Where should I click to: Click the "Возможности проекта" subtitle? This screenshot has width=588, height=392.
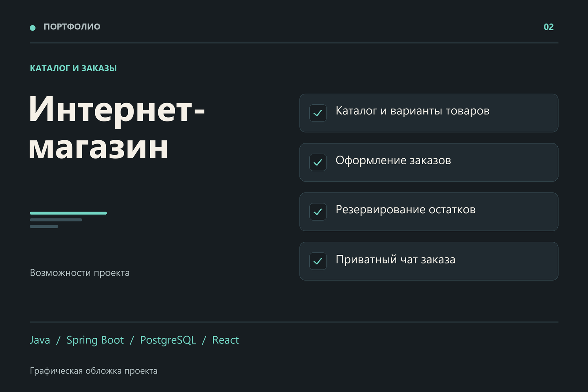tap(80, 273)
